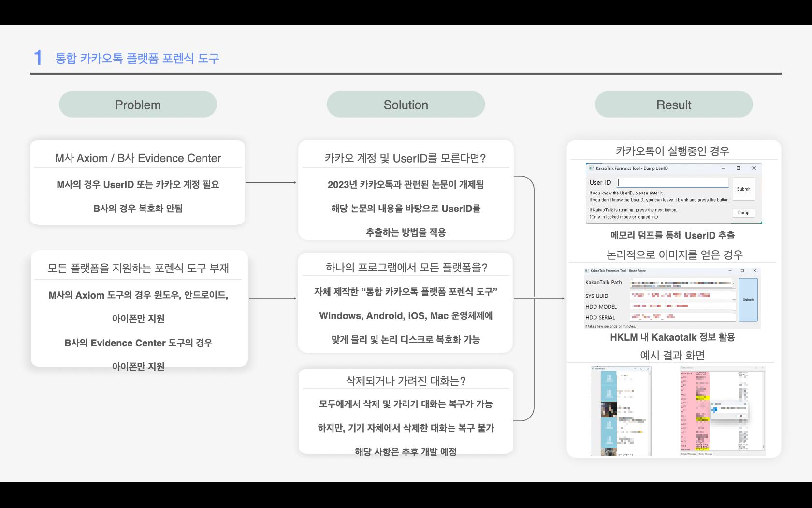Click the app icon in Dump UserID title bar
812x508 pixels.
[591, 168]
